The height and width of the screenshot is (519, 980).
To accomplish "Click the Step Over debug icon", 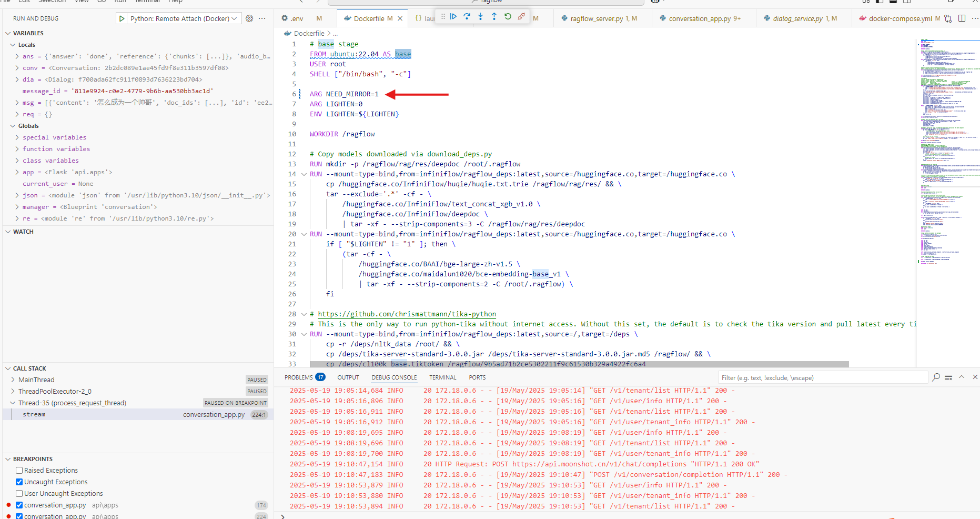I will pyautogui.click(x=467, y=16).
